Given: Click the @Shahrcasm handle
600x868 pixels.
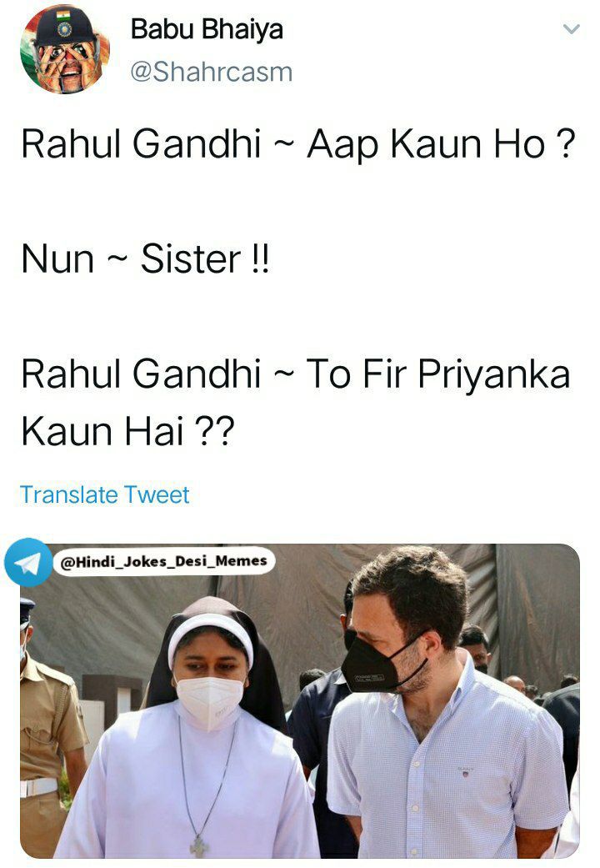Looking at the screenshot, I should point(211,72).
